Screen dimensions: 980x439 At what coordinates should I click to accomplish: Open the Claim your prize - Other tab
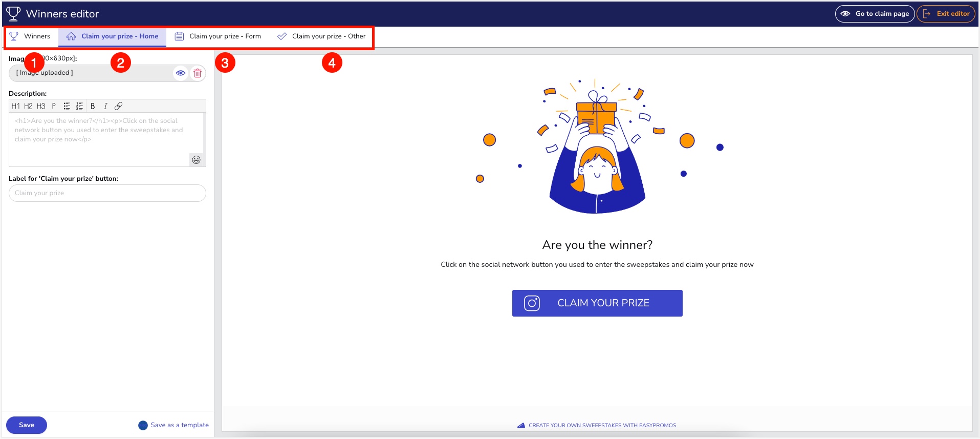(x=321, y=36)
